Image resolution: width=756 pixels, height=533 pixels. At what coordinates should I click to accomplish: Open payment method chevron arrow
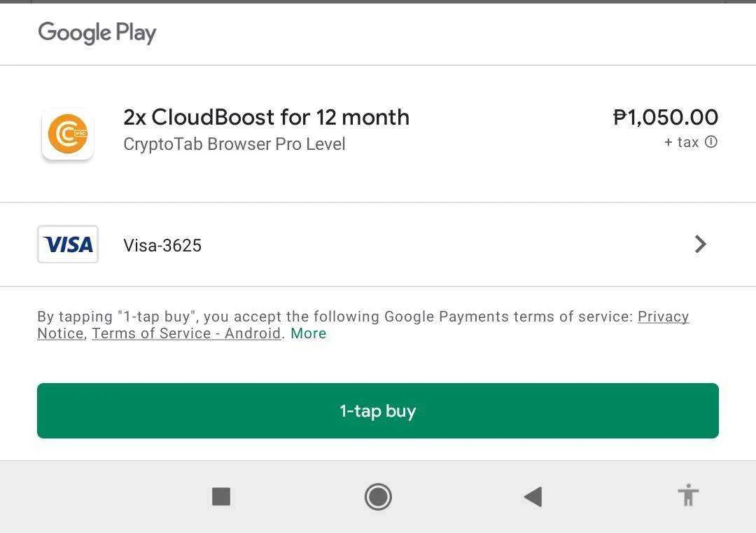tap(701, 244)
